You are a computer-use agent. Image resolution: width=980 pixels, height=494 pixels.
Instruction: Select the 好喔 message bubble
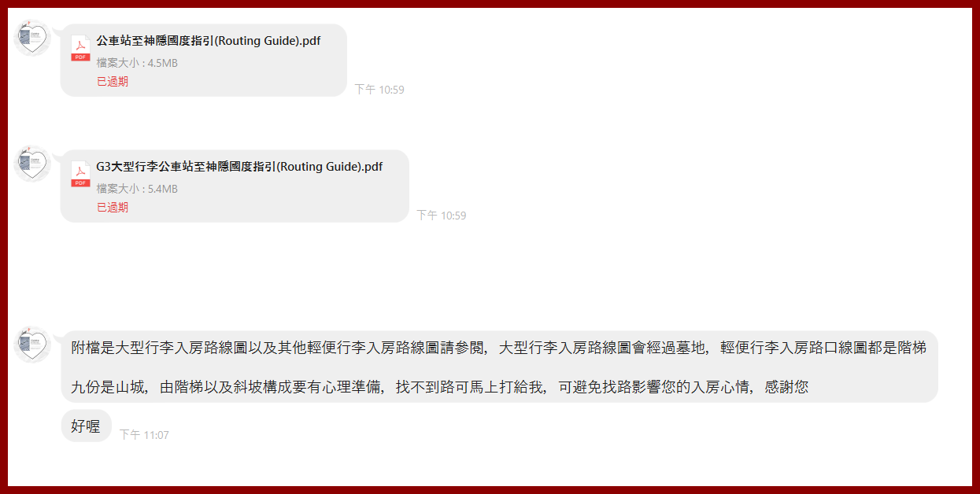86,426
